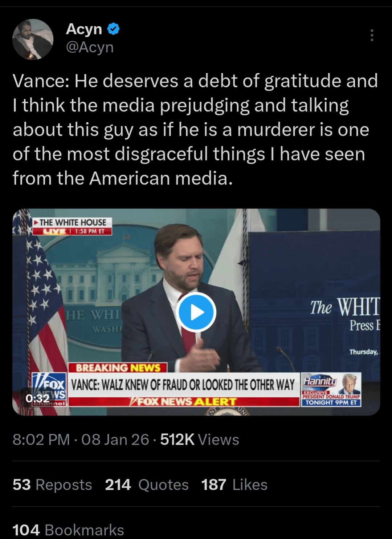Screen dimensions: 392x539
Task: Open the three-dot more options menu
Action: 372,35
